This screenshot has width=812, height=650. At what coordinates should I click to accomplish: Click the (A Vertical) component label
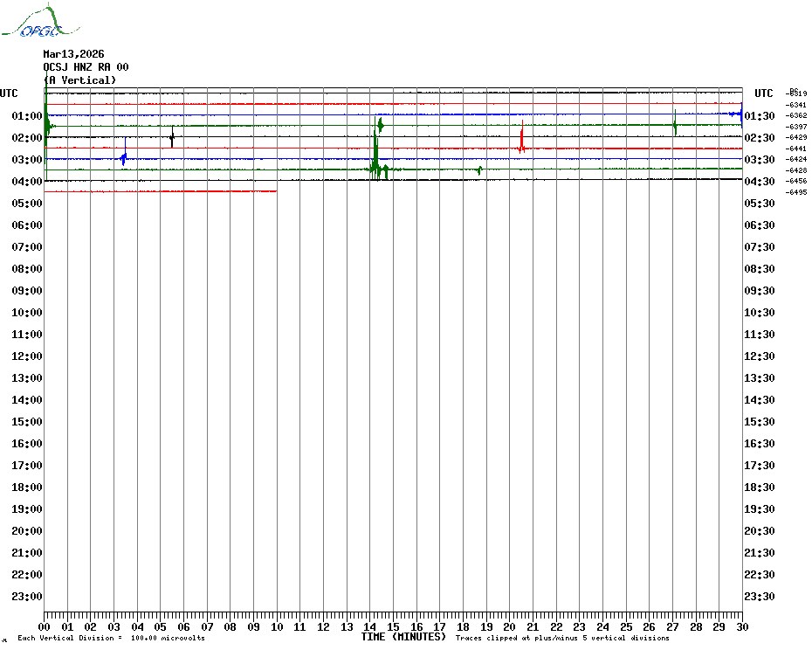click(79, 80)
